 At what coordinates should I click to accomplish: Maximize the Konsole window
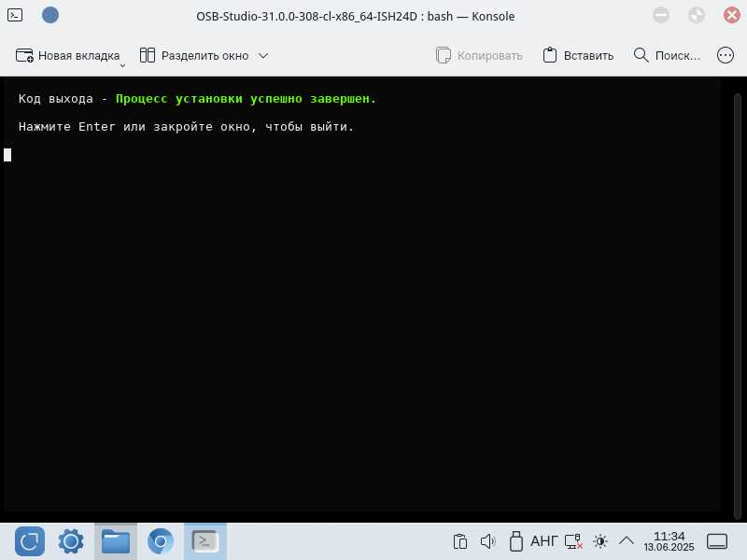pyautogui.click(x=697, y=15)
